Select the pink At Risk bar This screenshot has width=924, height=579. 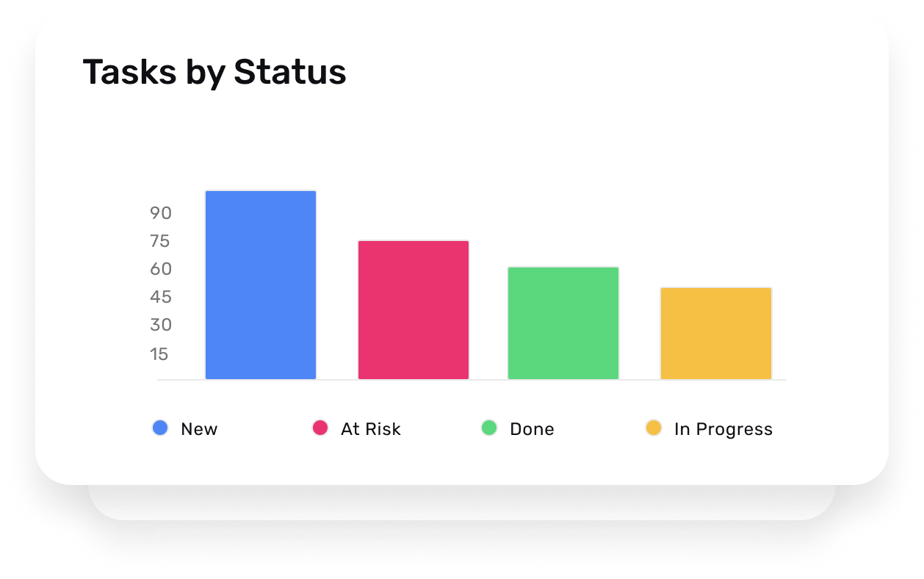point(414,310)
